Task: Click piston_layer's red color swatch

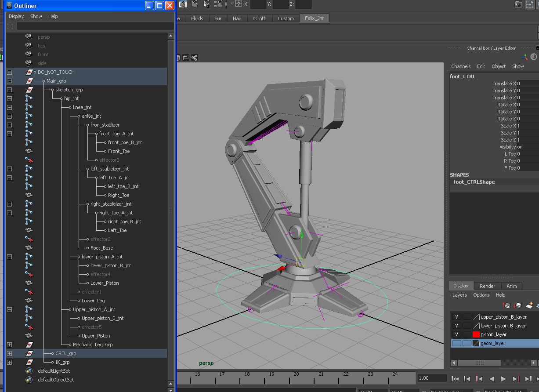Action: click(476, 334)
